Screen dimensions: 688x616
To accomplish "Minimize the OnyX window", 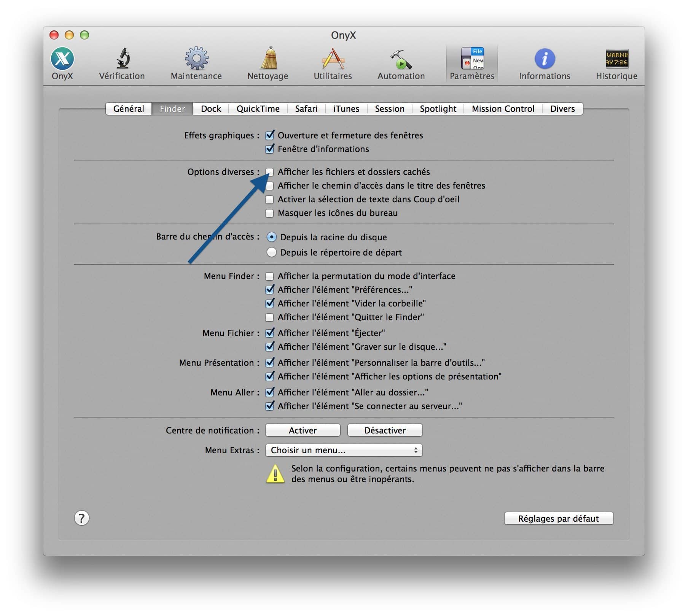I will coord(69,35).
